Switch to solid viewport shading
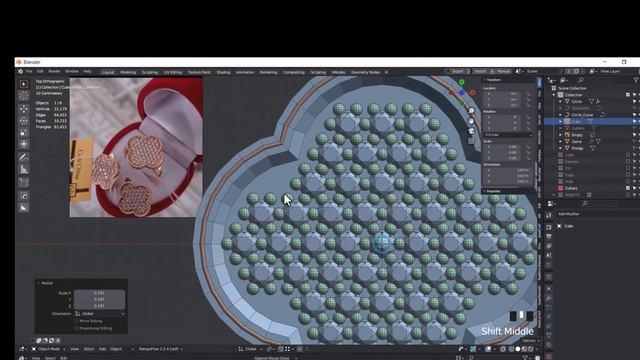 tap(518, 349)
